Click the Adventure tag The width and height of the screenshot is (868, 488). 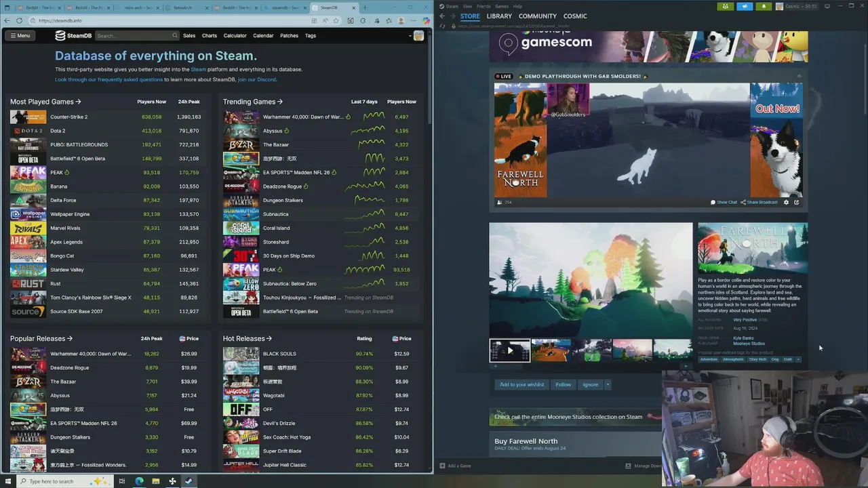tap(709, 359)
